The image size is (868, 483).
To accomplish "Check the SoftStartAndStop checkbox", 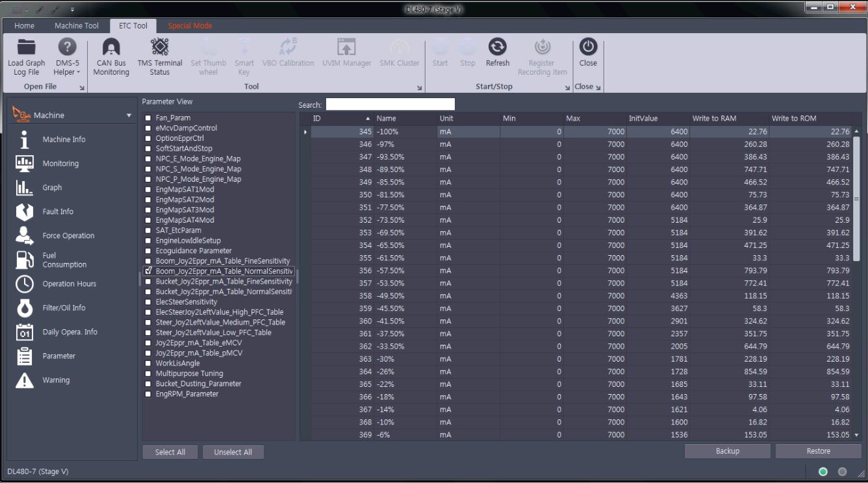I will coord(149,149).
